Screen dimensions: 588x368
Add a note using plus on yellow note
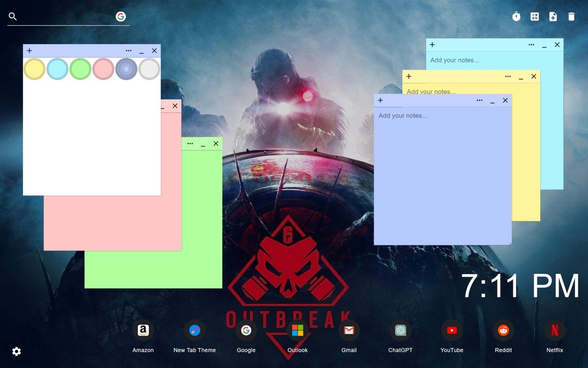(409, 76)
